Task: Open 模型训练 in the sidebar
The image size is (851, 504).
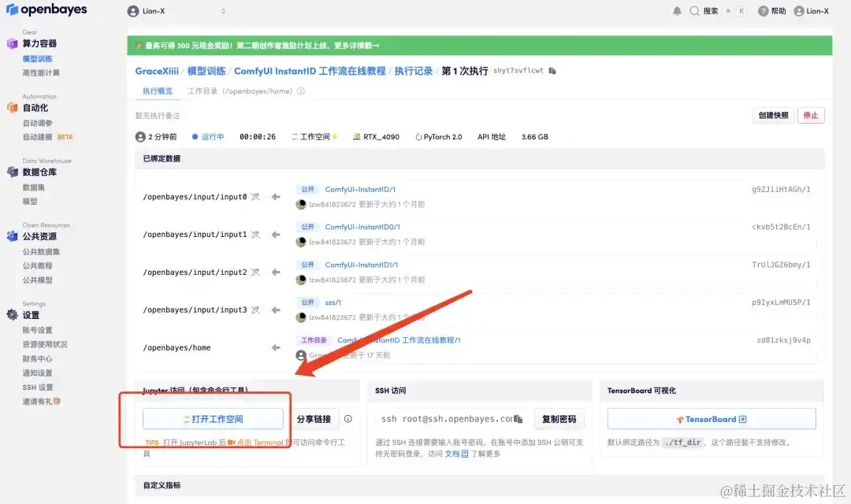Action: point(38,58)
